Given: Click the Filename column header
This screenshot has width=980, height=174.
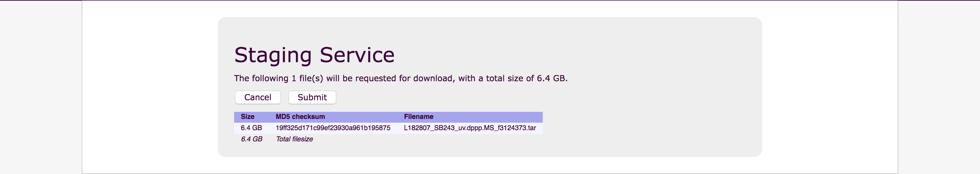Looking at the screenshot, I should (419, 117).
